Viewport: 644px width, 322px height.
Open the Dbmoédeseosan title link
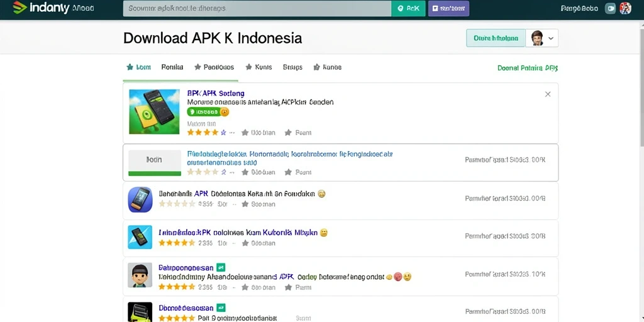click(186, 308)
